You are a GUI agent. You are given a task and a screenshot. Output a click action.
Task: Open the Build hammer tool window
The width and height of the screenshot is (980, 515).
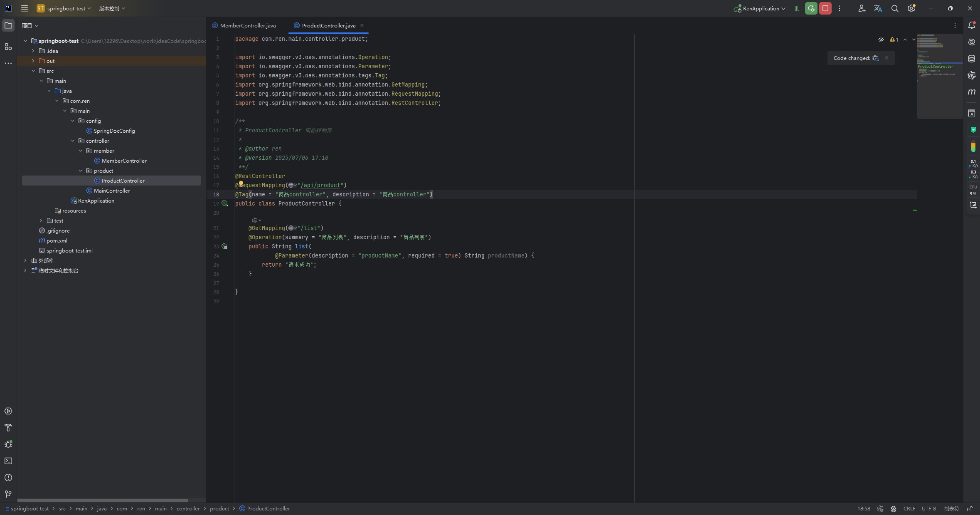pos(8,428)
